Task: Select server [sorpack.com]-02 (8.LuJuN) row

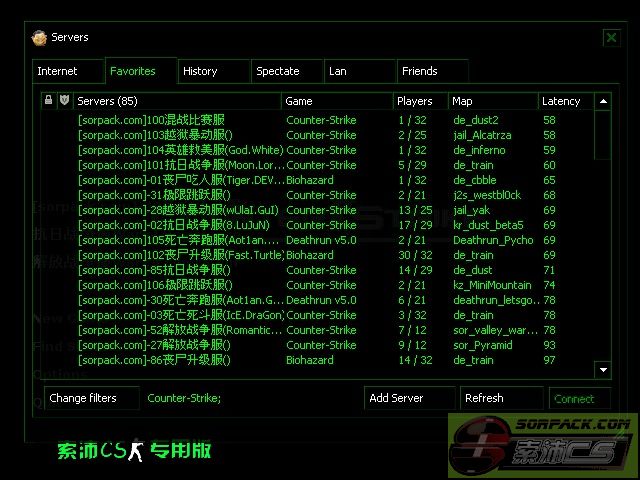Action: pos(317,225)
